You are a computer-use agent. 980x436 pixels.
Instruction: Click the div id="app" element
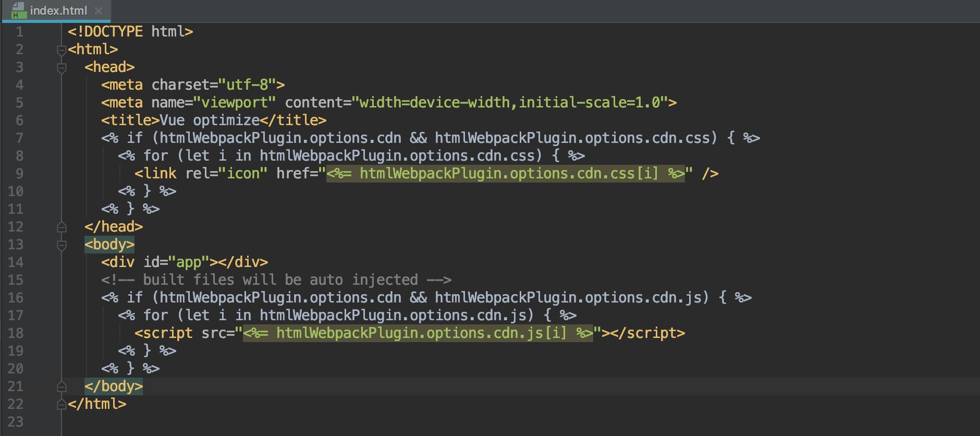[185, 262]
